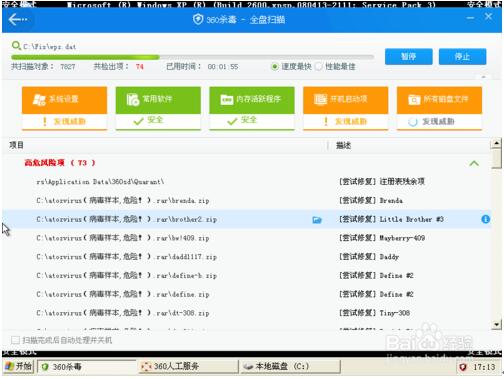Viewport: 504px width, 378px height.
Task: Click the taskbar clock 17:13
Action: click(484, 367)
